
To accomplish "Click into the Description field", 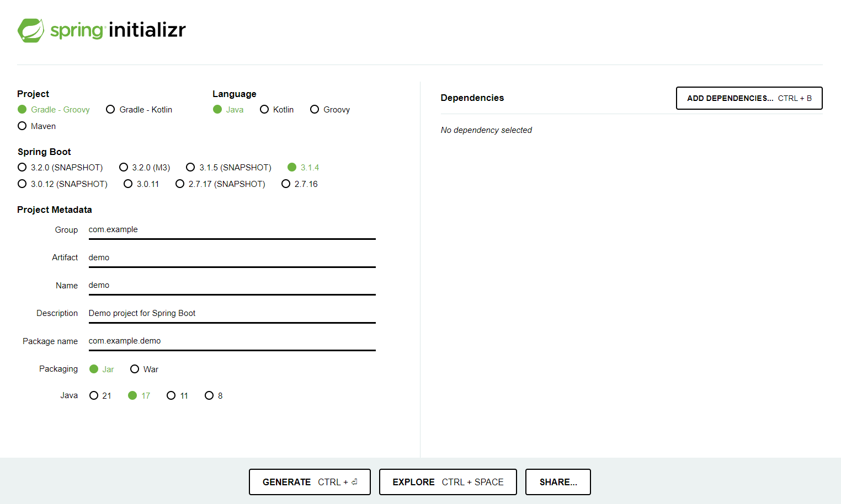I will click(232, 313).
